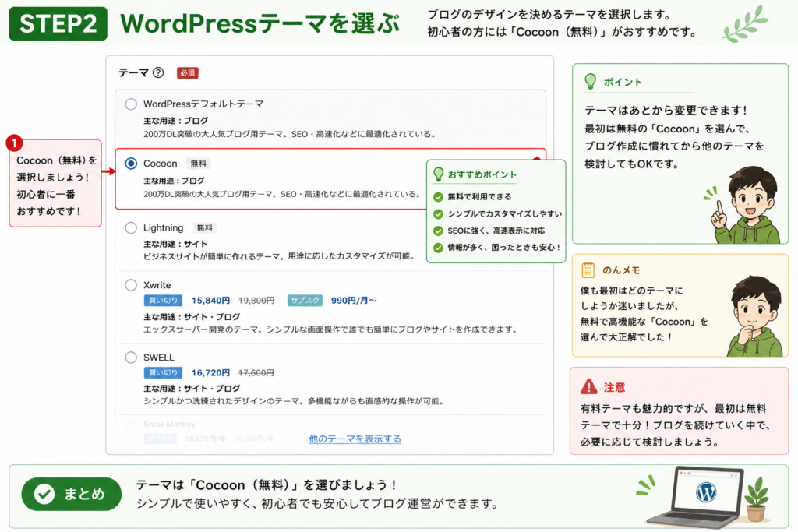Screen dimensions: 798x532
Task: Click the WordPress logo on the laptop
Action: tap(706, 491)
